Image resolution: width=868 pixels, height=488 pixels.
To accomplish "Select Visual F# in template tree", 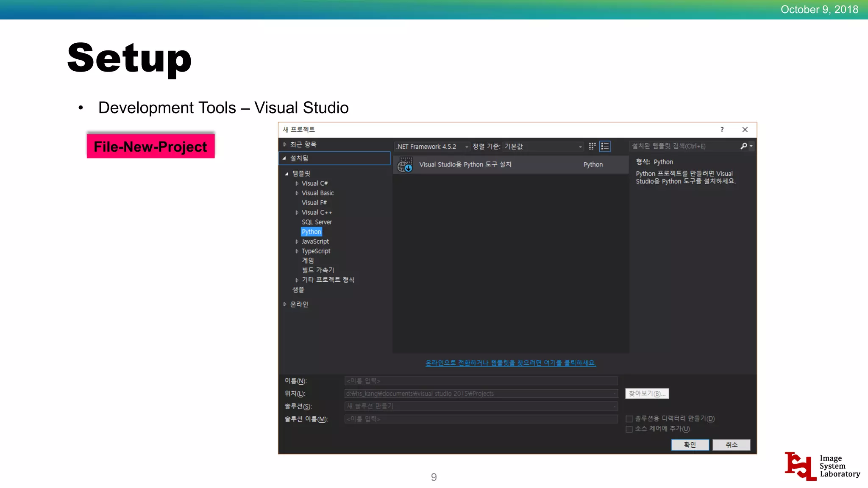I will pos(314,203).
